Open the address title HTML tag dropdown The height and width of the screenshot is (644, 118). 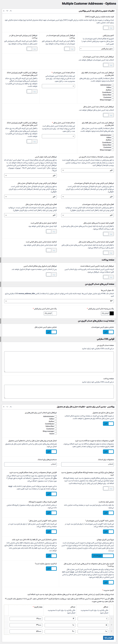[x=59, y=301]
